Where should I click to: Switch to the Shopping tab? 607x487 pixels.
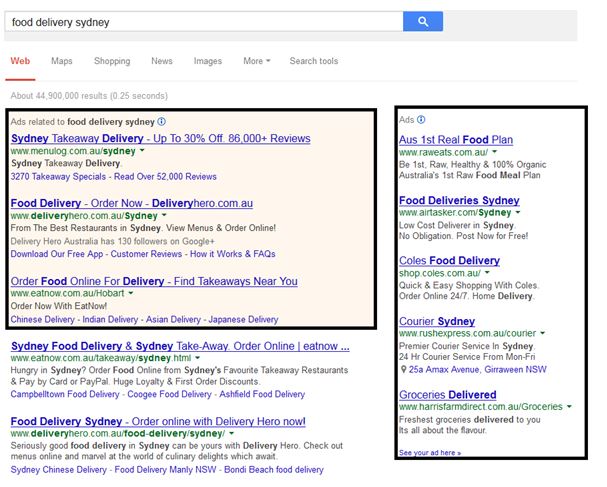click(x=112, y=61)
